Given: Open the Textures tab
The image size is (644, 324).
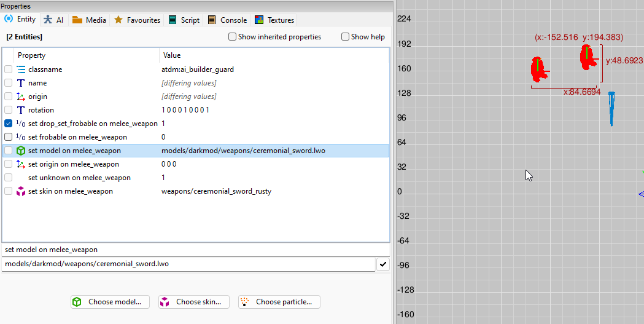Looking at the screenshot, I should (274, 20).
